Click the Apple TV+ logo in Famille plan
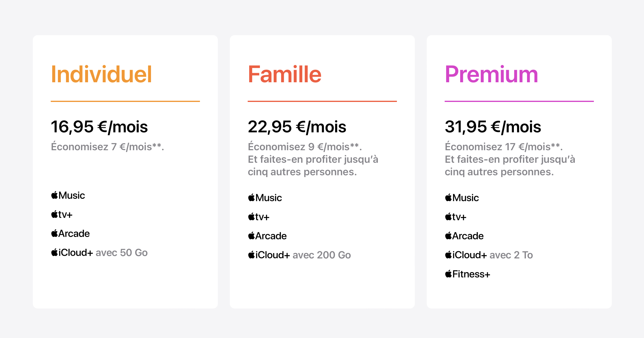This screenshot has height=338, width=644. click(x=259, y=217)
